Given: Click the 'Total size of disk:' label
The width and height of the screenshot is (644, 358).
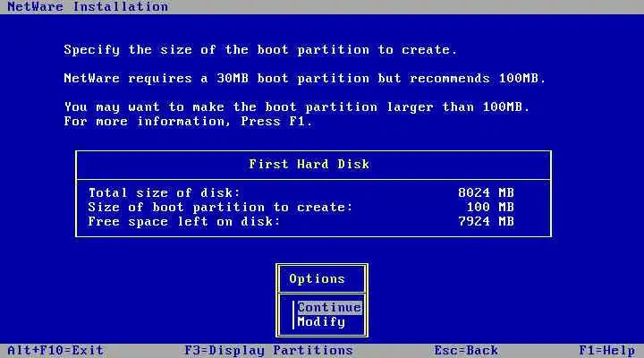Looking at the screenshot, I should pos(165,192).
